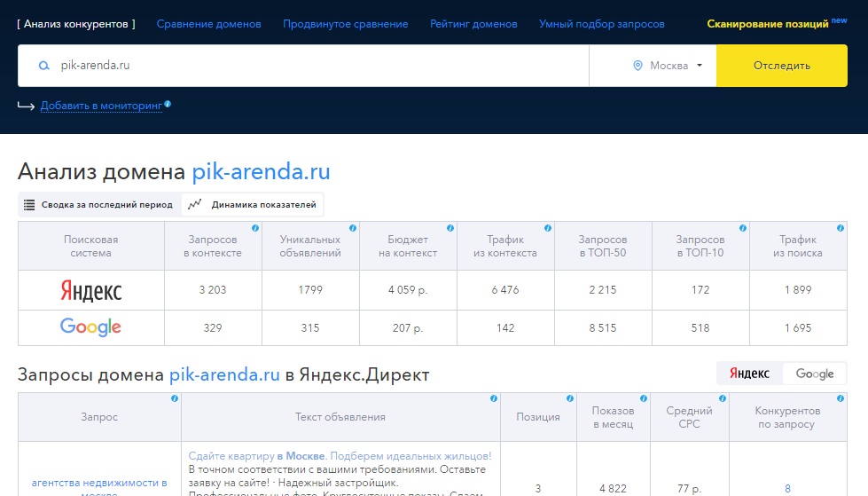Image resolution: width=868 pixels, height=496 pixels.
Task: Click the info icon for Текст объявления column
Action: [494, 398]
